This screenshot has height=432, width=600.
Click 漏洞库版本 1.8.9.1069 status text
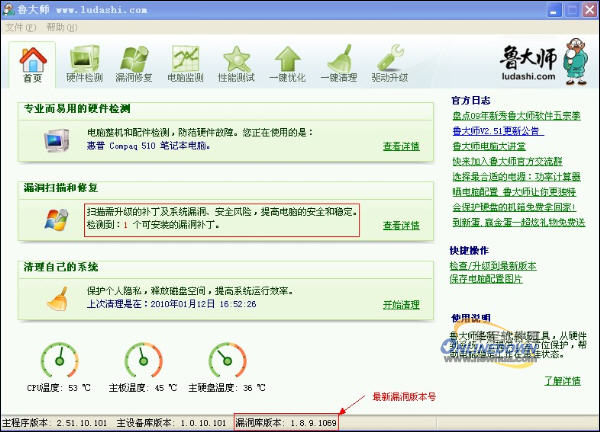(286, 423)
